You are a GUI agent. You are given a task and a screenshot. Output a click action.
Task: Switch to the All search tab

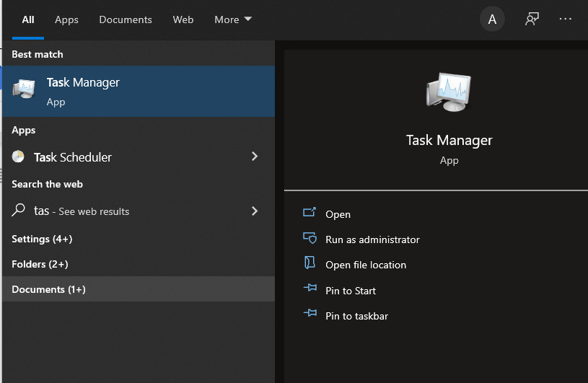(28, 19)
